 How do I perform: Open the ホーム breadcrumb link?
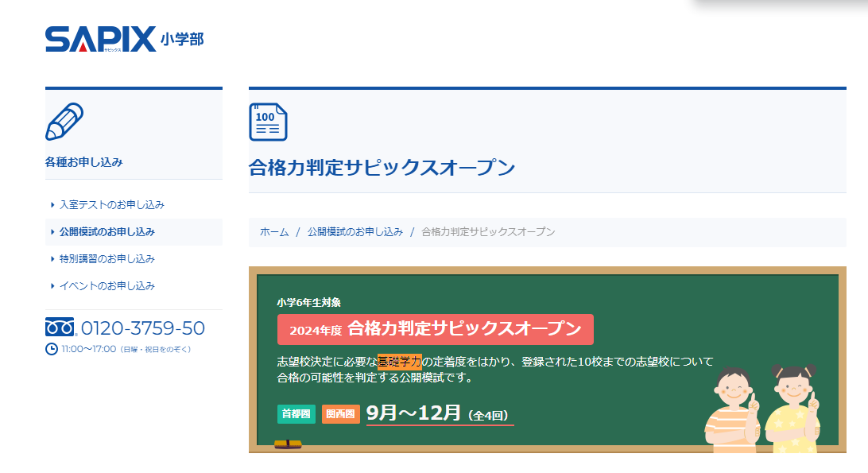[275, 231]
